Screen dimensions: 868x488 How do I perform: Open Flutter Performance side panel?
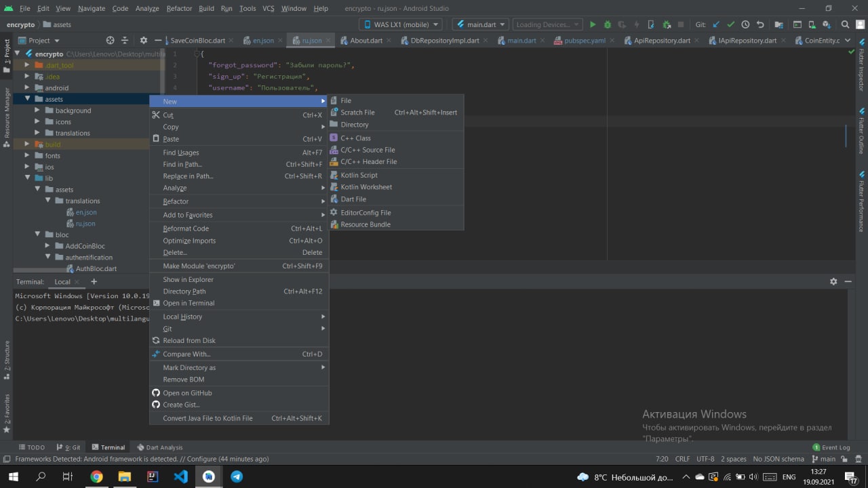pyautogui.click(x=861, y=201)
